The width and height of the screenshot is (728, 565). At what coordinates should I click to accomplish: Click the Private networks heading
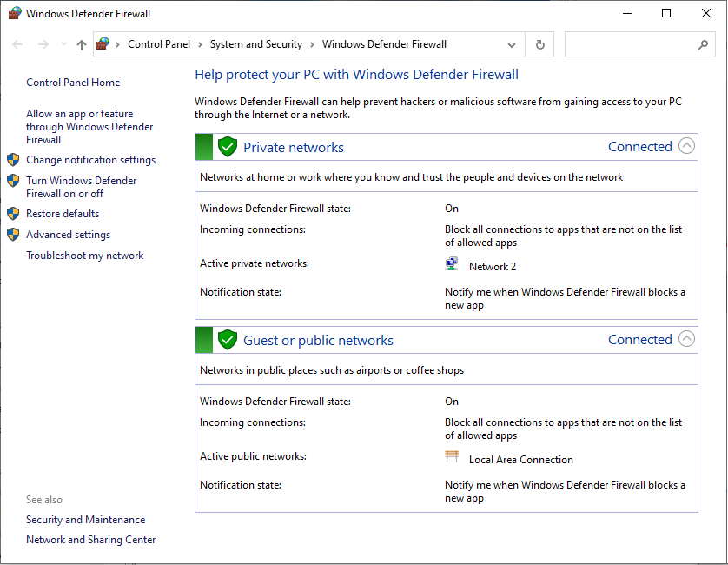point(294,147)
